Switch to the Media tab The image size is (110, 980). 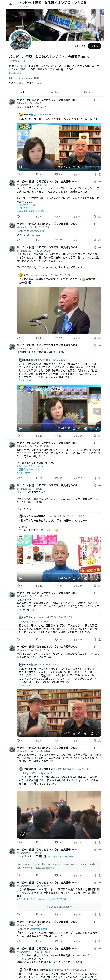point(88,92)
